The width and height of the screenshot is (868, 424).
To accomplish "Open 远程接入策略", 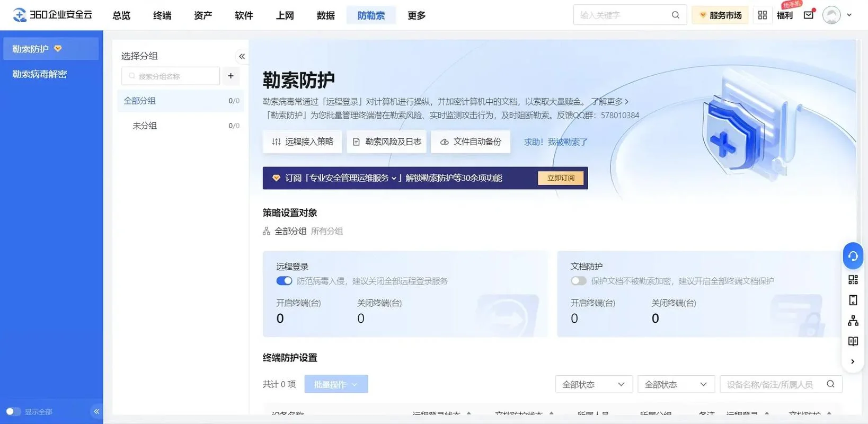I will point(303,142).
